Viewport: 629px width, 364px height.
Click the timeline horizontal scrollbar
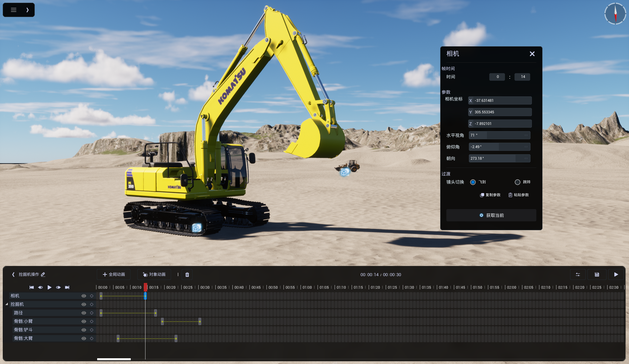pos(114,359)
